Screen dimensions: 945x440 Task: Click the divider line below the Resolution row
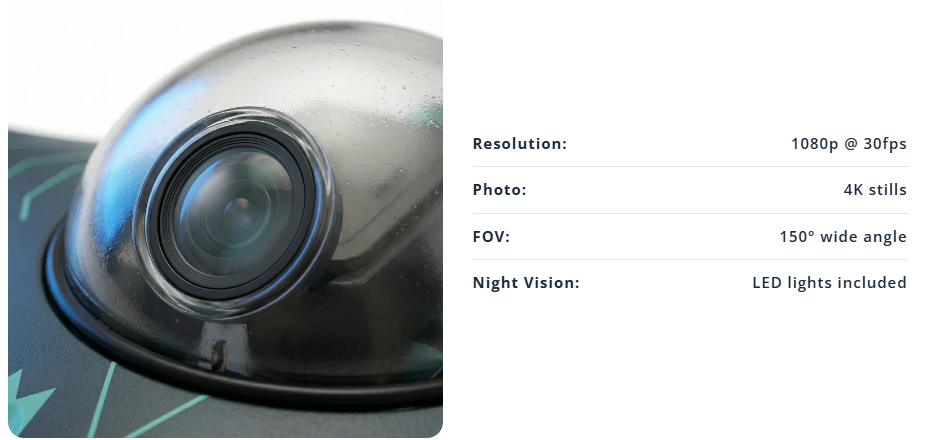(690, 167)
